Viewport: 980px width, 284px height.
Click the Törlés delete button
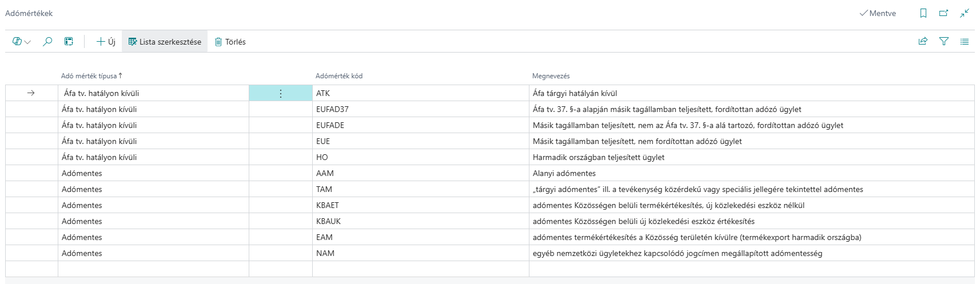[x=230, y=42]
